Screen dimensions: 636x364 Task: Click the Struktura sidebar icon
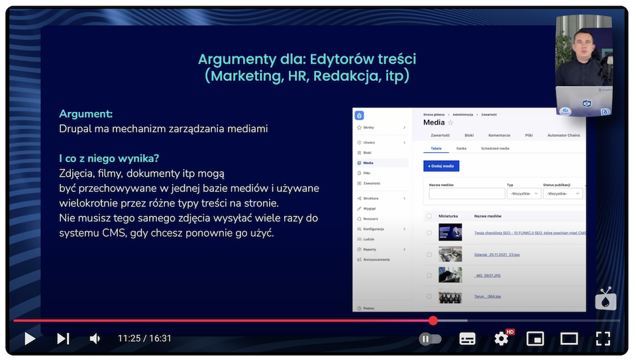point(359,199)
